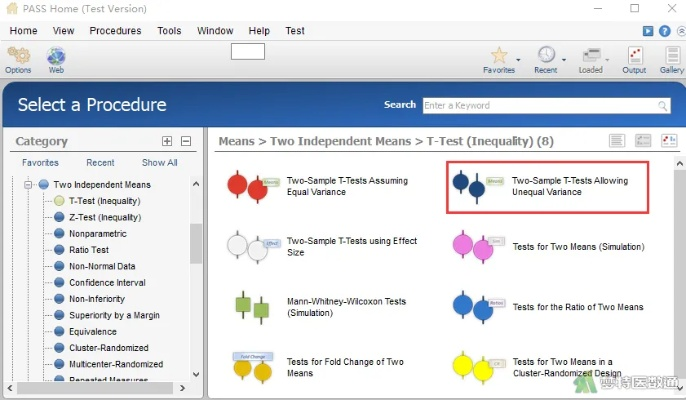The width and height of the screenshot is (686, 400).
Task: Click the Enter a Keyword search field
Action: coord(538,105)
